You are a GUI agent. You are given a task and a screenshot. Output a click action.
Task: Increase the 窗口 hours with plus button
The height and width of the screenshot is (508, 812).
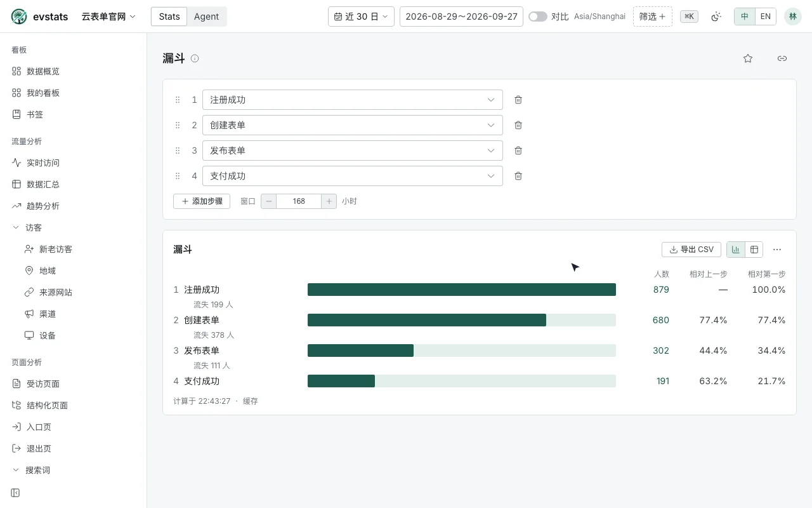(329, 201)
